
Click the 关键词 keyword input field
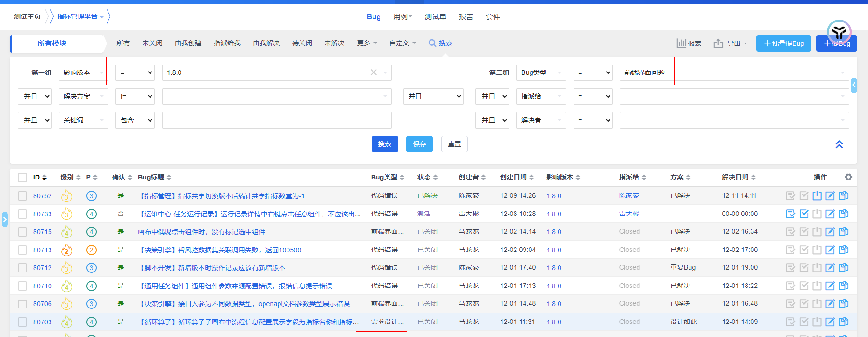[277, 120]
